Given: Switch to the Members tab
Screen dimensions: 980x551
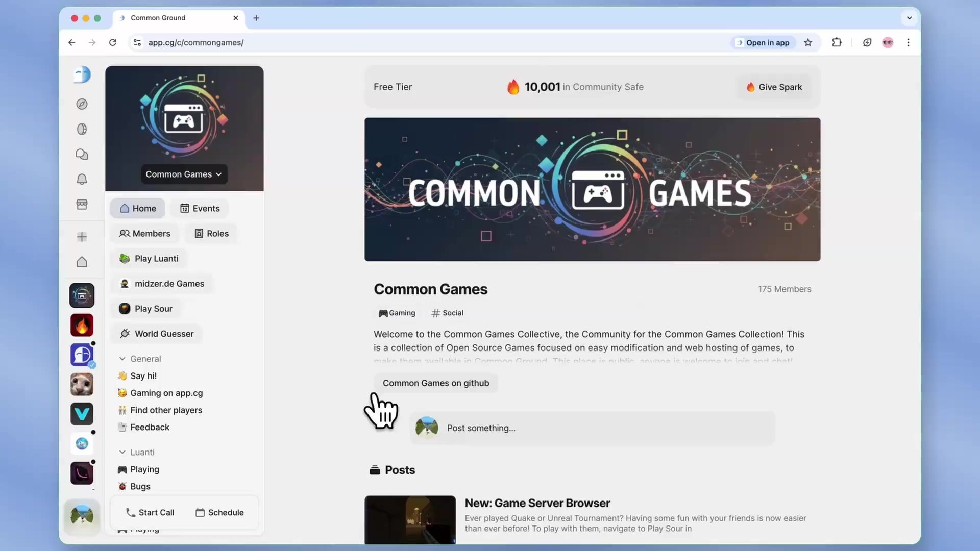Looking at the screenshot, I should pos(144,233).
